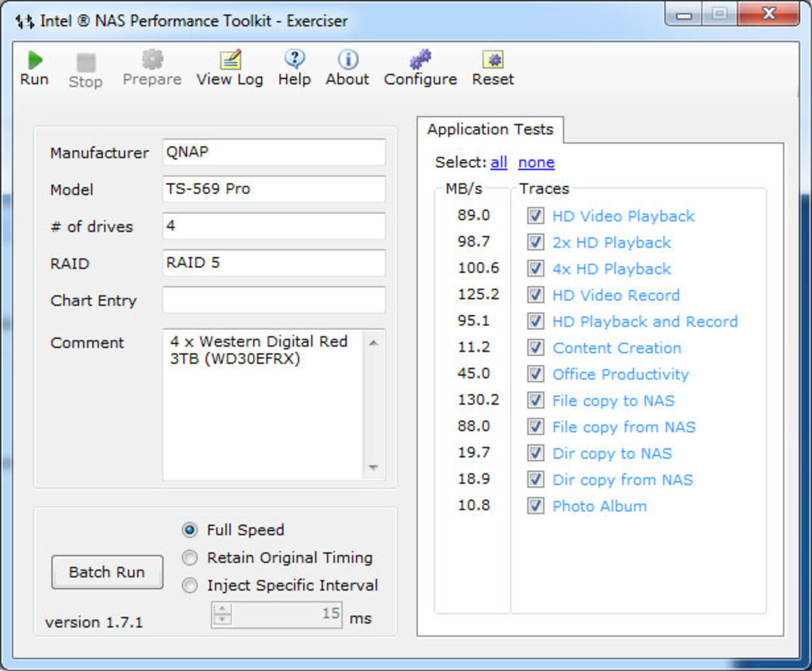
Task: Select Retain Original Timing option
Action: click(x=190, y=558)
